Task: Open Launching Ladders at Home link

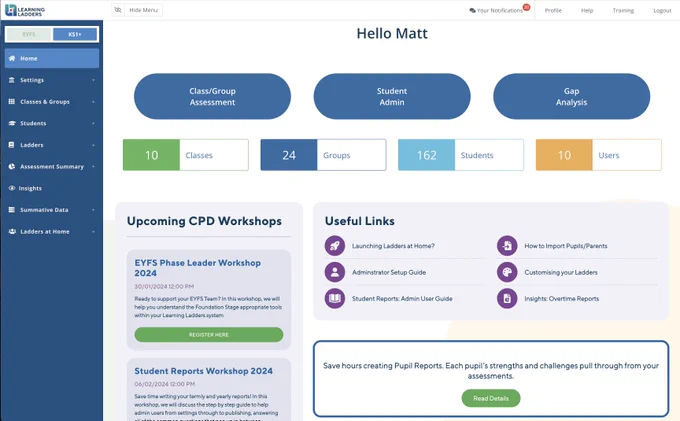Action: tap(393, 246)
